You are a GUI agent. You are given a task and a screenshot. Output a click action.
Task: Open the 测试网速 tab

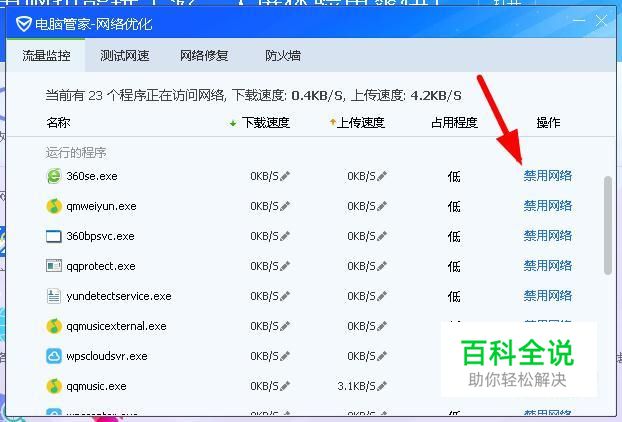click(125, 56)
